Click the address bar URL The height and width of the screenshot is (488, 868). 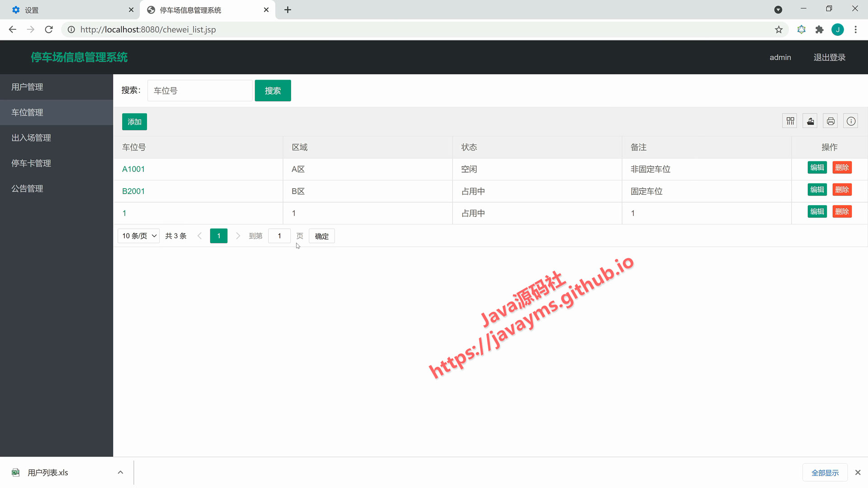[x=148, y=30]
